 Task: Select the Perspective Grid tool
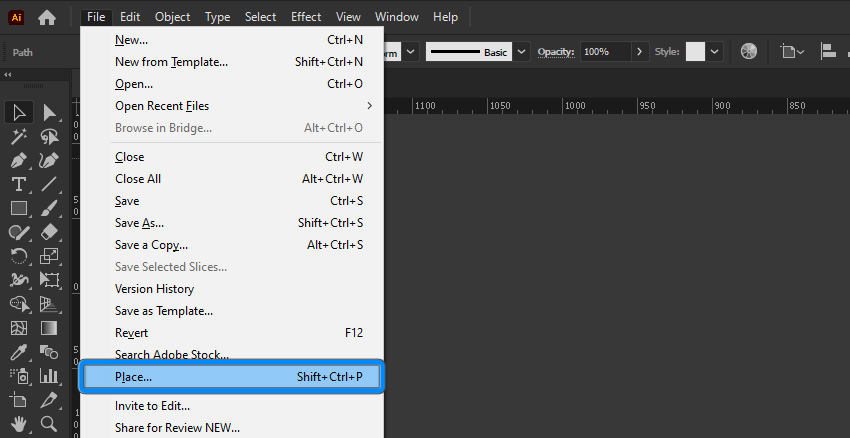click(49, 304)
